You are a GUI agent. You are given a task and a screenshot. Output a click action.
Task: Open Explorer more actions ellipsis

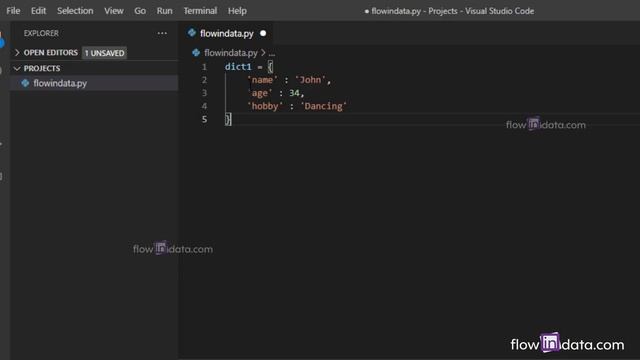click(x=162, y=33)
